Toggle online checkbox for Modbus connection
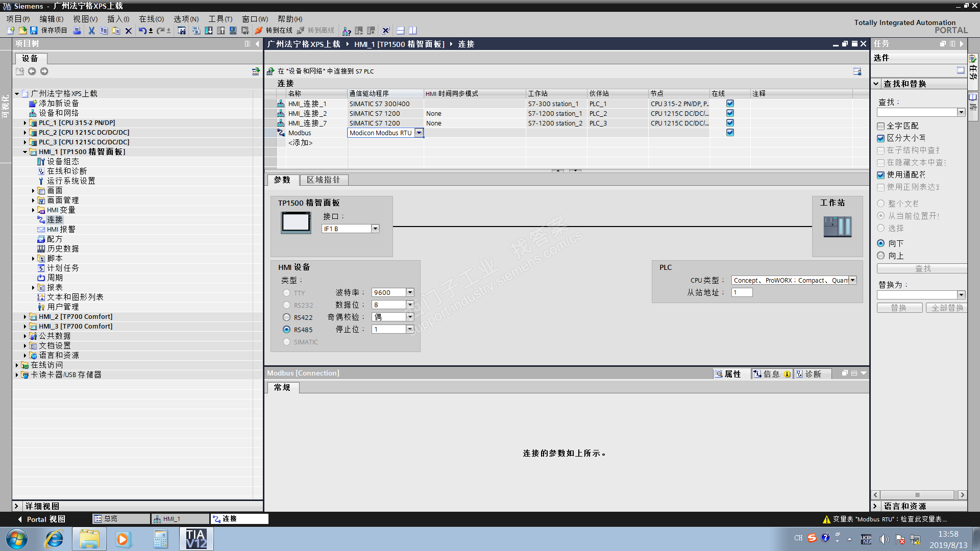This screenshot has height=551, width=980. pos(730,133)
